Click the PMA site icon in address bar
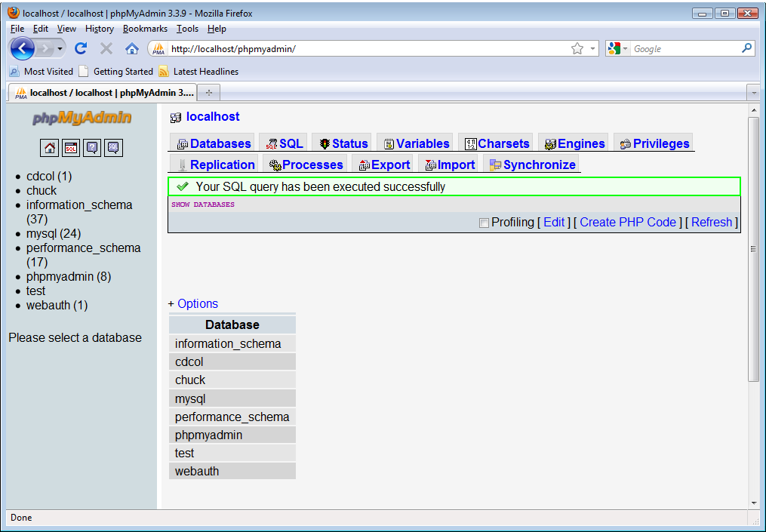 point(158,49)
